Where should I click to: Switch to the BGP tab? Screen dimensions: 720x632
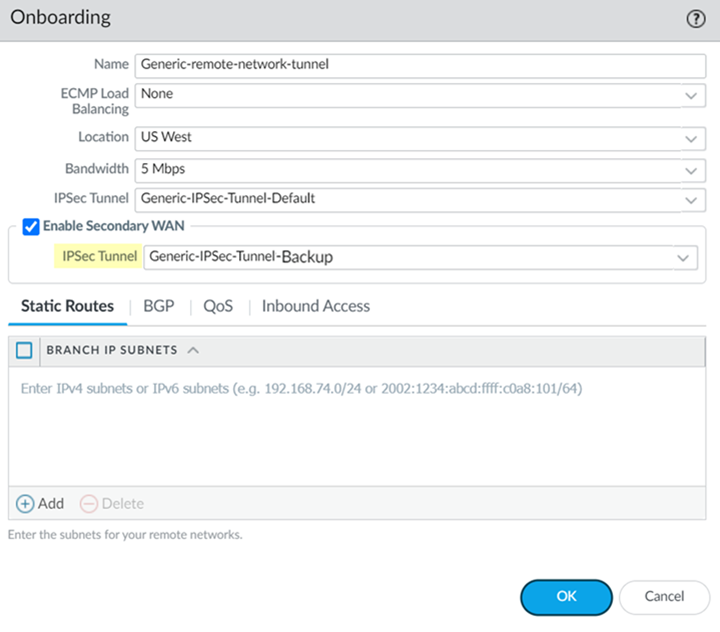(x=158, y=306)
